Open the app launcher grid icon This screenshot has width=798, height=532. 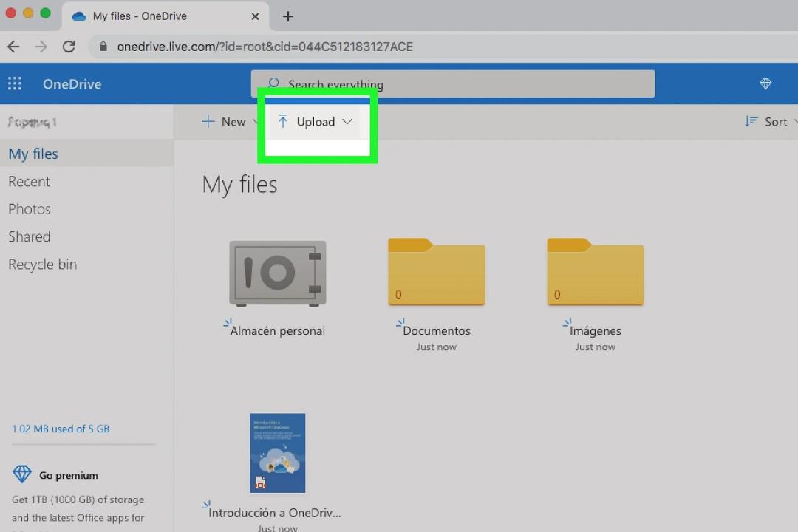coord(15,83)
